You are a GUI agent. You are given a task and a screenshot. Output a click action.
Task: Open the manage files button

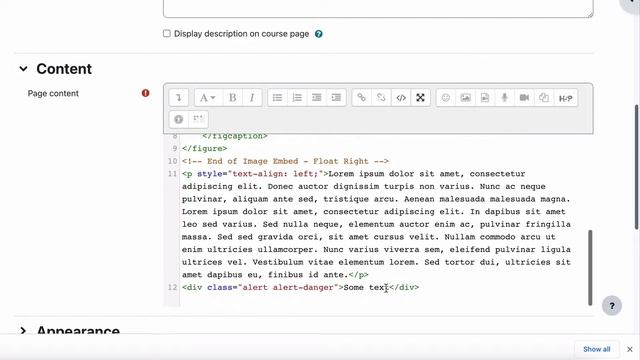click(544, 98)
